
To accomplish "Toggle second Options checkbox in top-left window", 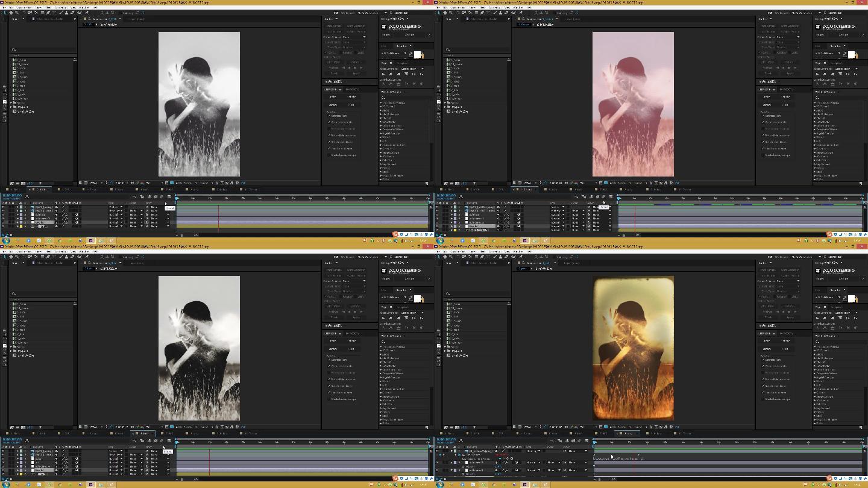I will point(329,122).
